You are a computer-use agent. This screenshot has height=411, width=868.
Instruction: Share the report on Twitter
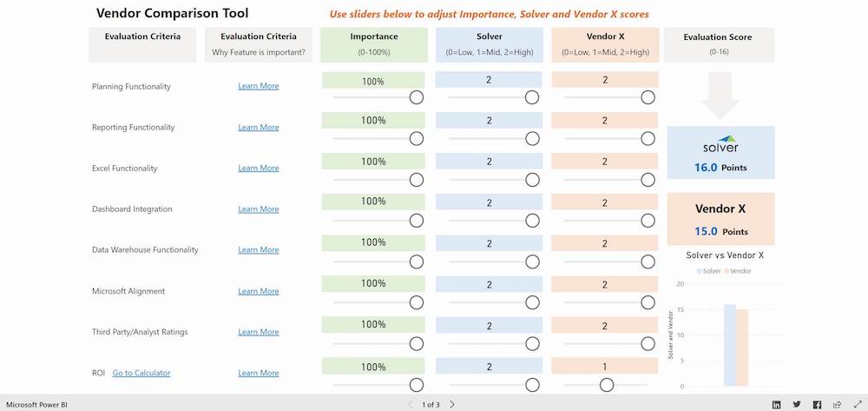(x=797, y=404)
